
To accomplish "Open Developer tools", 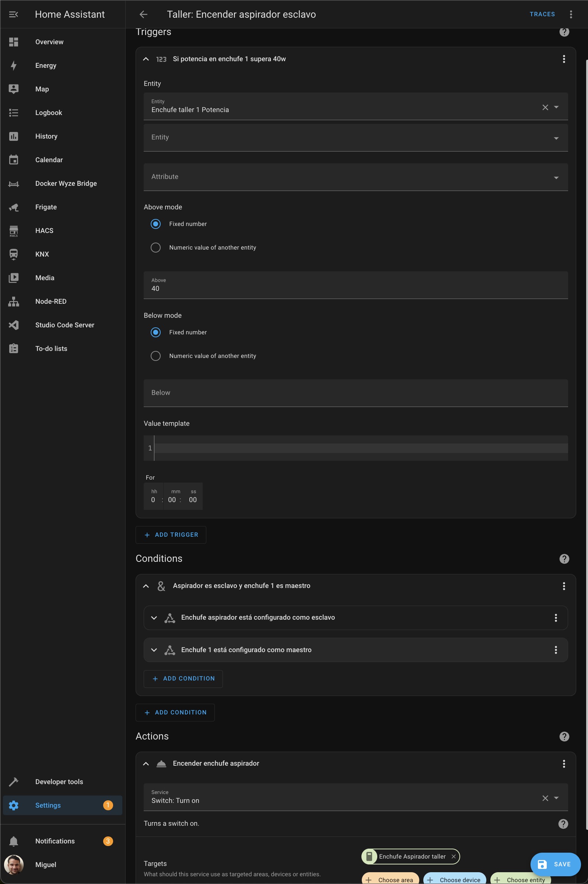I will point(63,782).
